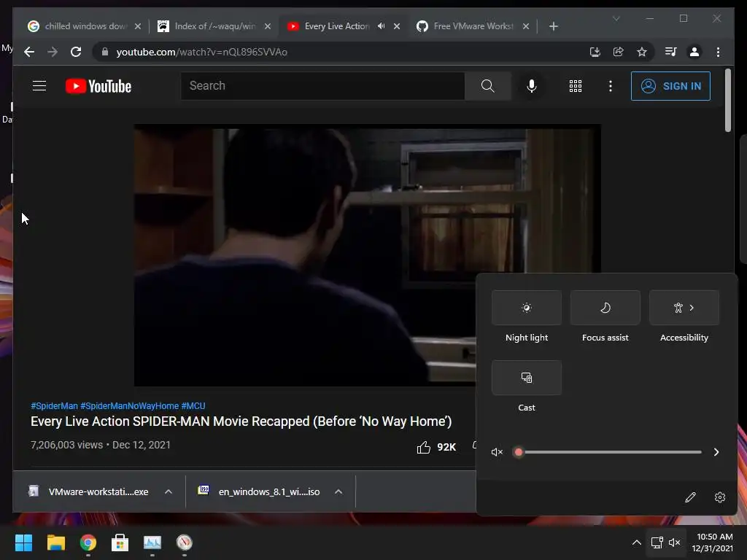Open the Chrome profile avatar
The width and height of the screenshot is (747, 560).
pos(694,52)
